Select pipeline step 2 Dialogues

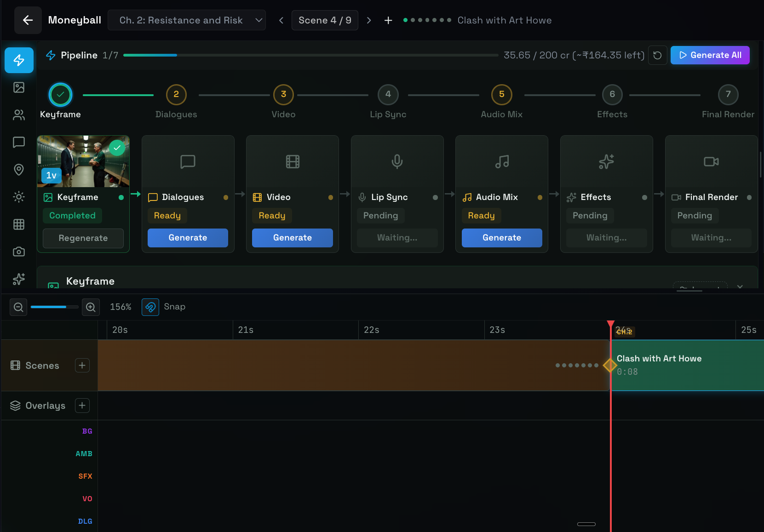point(176,95)
